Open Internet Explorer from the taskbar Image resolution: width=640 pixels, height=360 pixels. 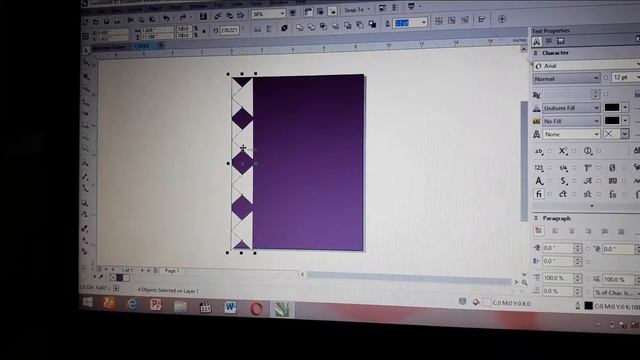point(132,304)
